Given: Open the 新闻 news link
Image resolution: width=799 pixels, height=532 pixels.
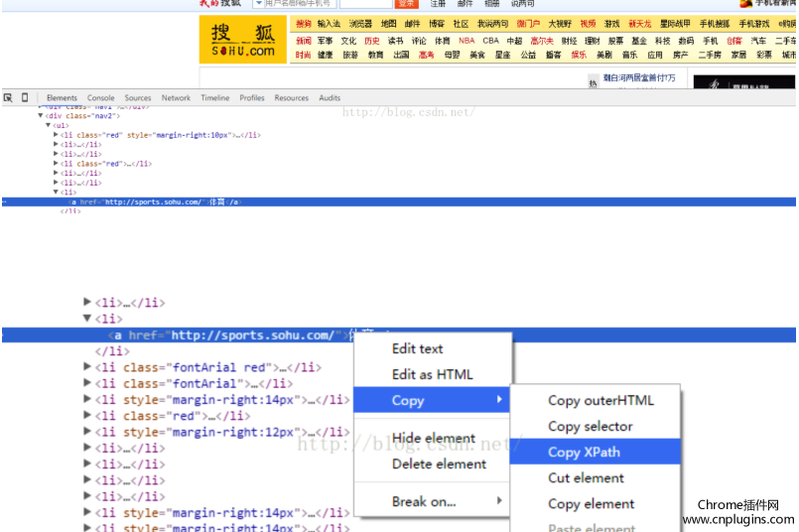Looking at the screenshot, I should [x=303, y=41].
